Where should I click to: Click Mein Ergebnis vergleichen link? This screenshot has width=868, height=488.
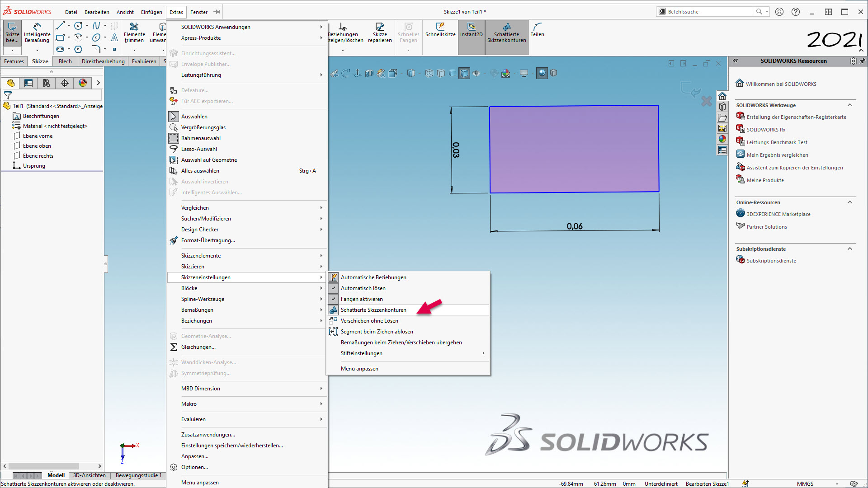click(777, 155)
